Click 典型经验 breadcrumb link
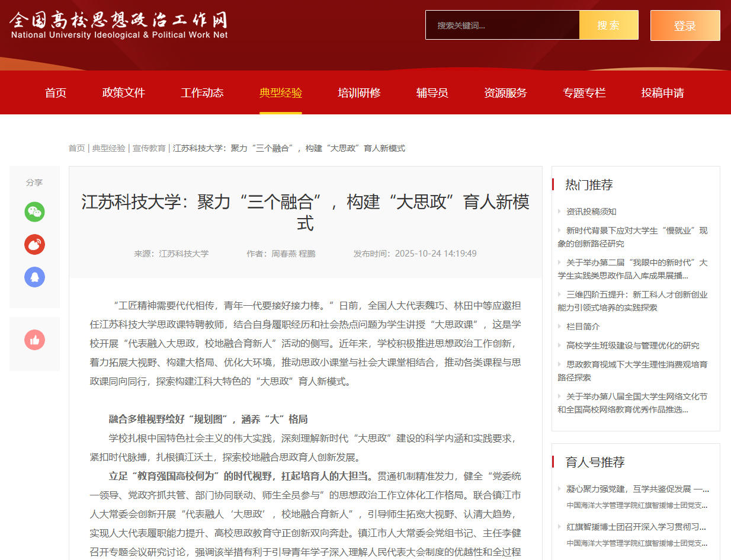 click(108, 148)
